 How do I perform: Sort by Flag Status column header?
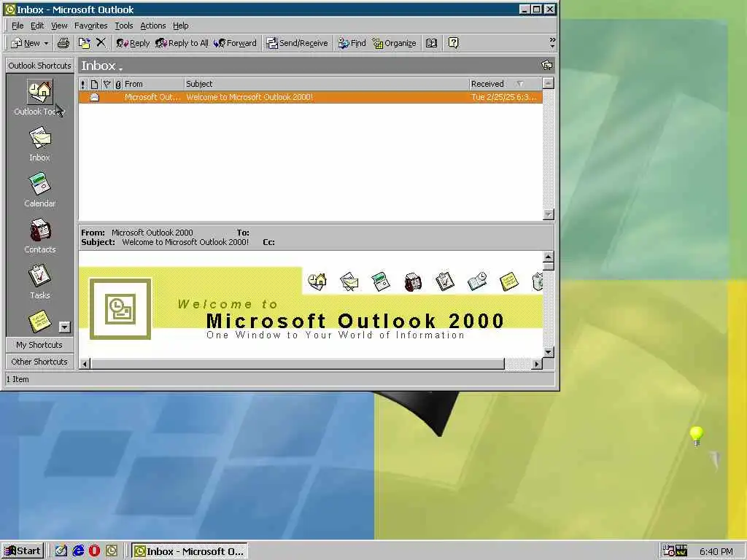(x=107, y=85)
